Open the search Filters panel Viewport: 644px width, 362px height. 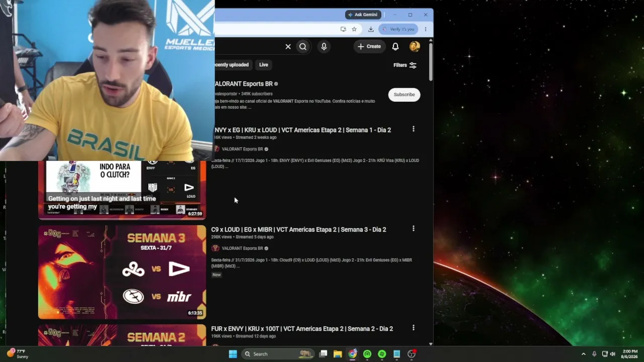tap(405, 65)
